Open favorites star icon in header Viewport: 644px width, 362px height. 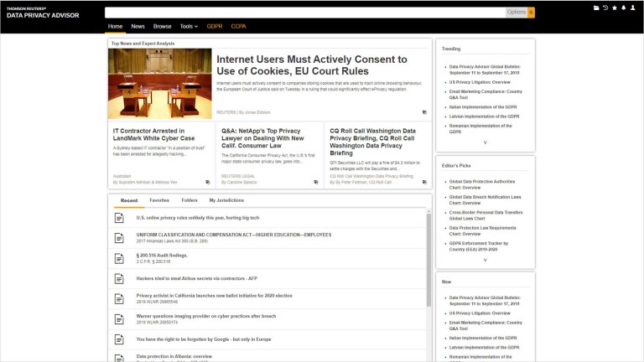tap(615, 8)
